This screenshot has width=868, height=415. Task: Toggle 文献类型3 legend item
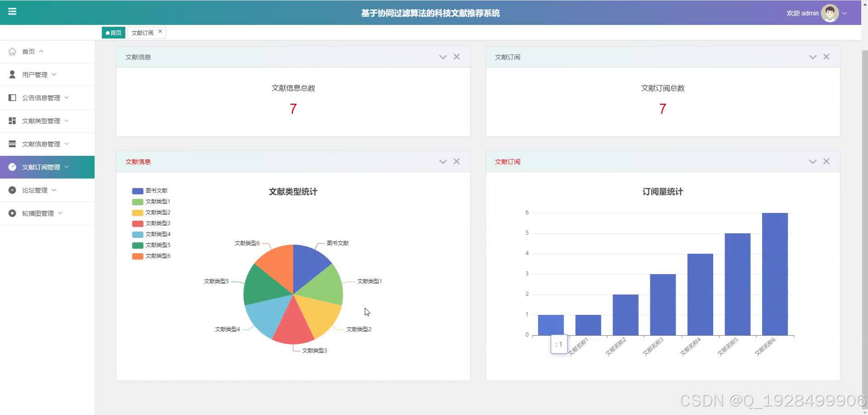tap(151, 223)
